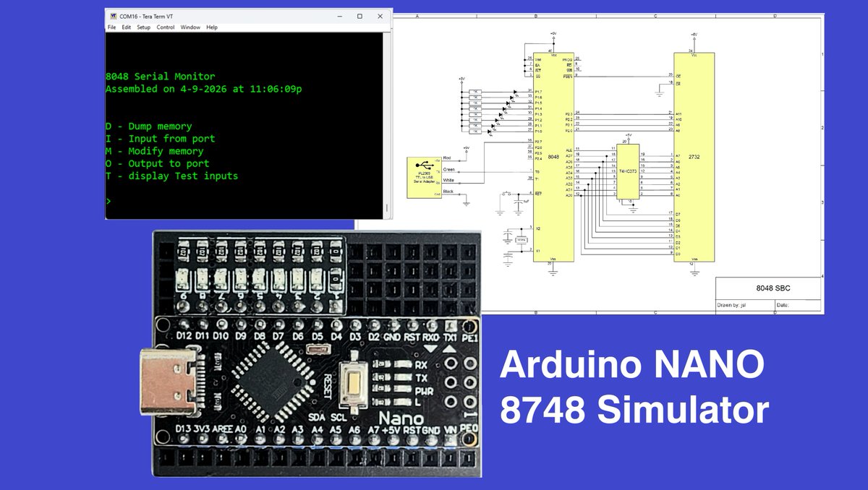The image size is (868, 490).
Task: Click the 'D - Dump memory' line
Action: click(148, 126)
